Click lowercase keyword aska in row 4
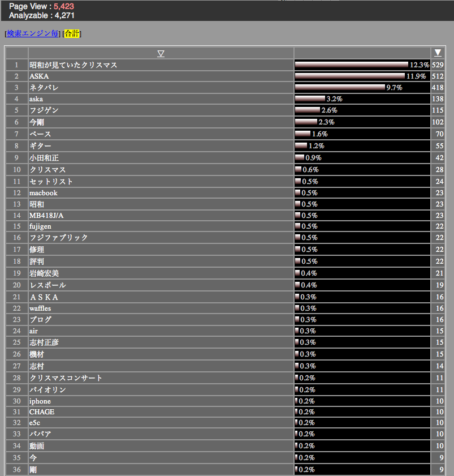This screenshot has height=476, width=454. 36,99
